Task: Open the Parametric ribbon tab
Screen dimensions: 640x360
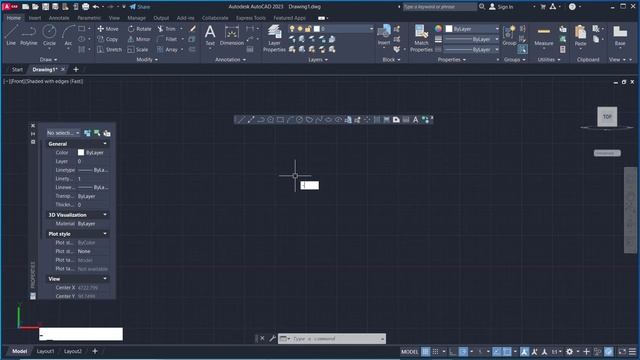Action: tap(89, 18)
